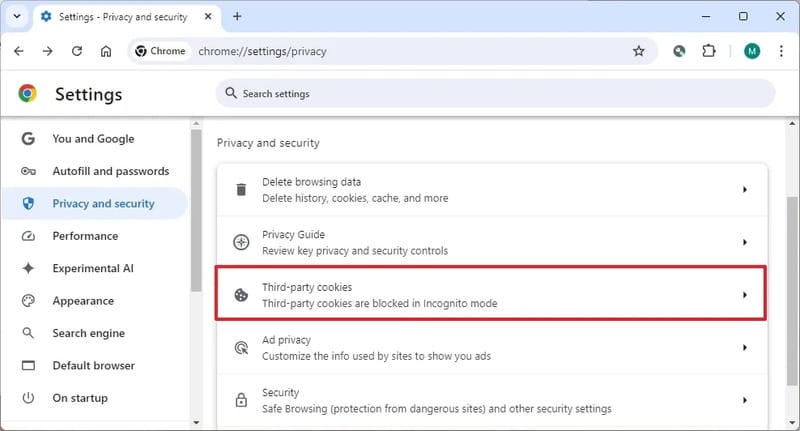Bookmark this page with the star icon
800x431 pixels.
tap(638, 51)
